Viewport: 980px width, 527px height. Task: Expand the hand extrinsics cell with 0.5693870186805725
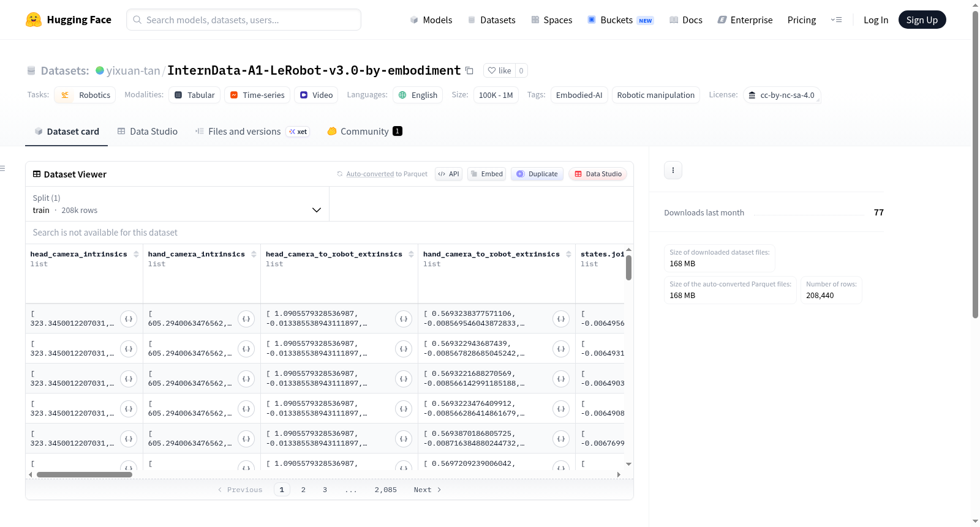pos(561,439)
